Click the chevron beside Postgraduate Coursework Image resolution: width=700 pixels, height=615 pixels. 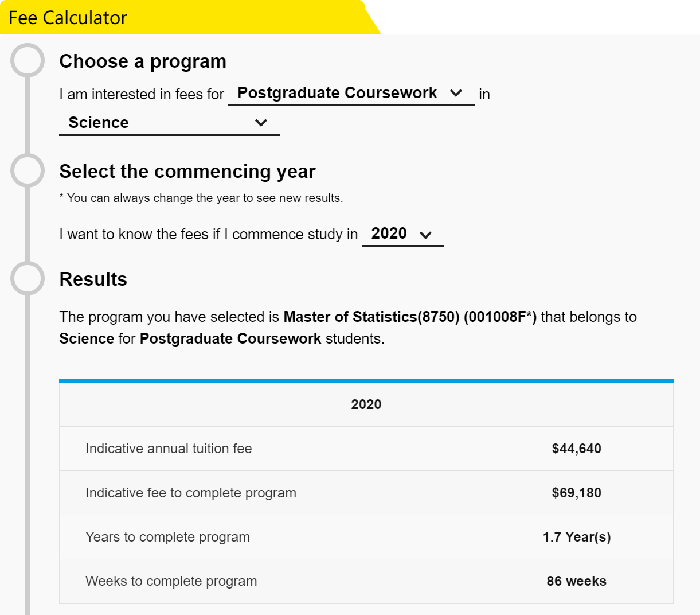[456, 93]
